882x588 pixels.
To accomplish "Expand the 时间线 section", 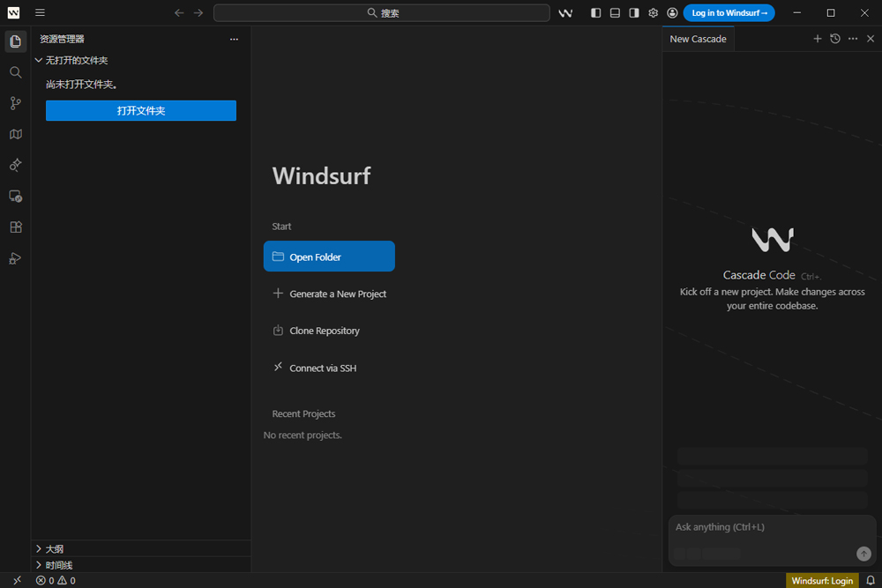I will pos(140,565).
